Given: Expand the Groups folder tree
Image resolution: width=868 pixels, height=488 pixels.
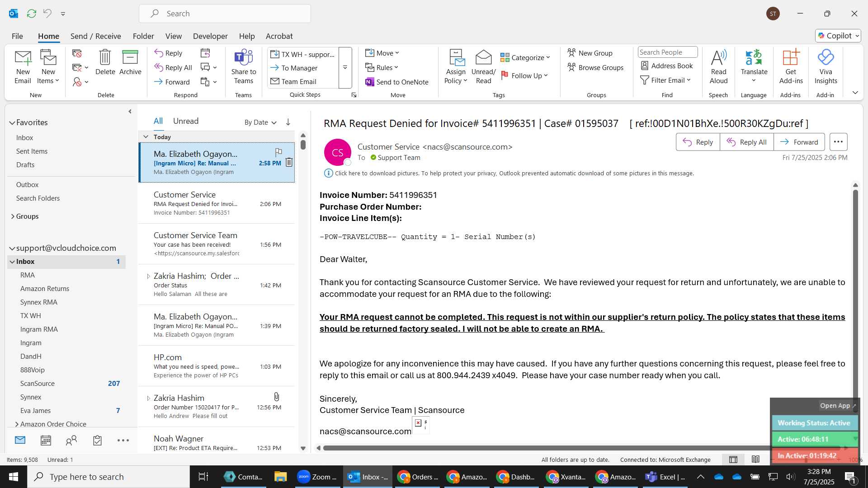Looking at the screenshot, I should point(13,216).
